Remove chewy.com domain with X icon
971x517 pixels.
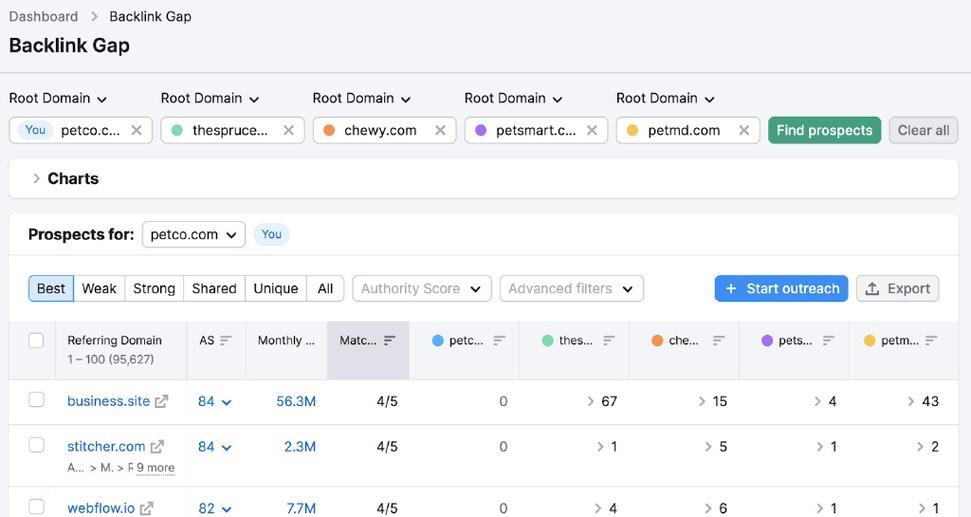[x=440, y=131]
